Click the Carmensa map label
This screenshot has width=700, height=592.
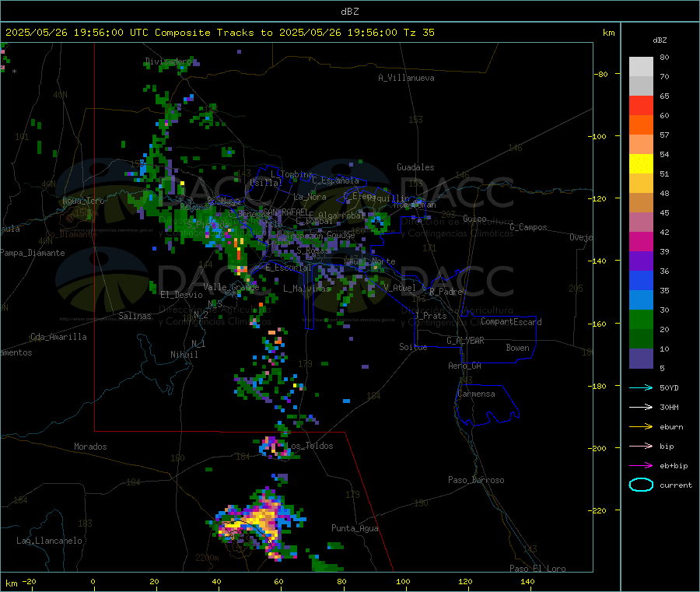point(476,394)
